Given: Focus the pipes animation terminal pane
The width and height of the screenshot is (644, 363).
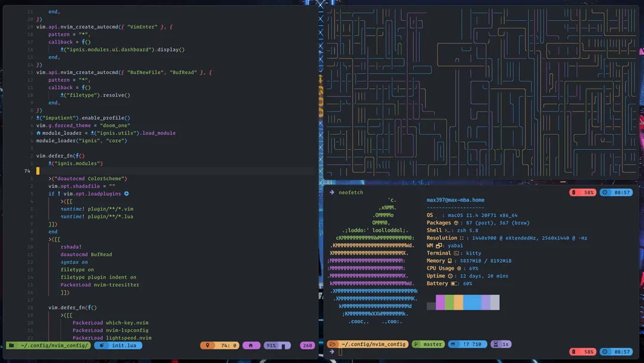Looking at the screenshot, I should point(481,93).
